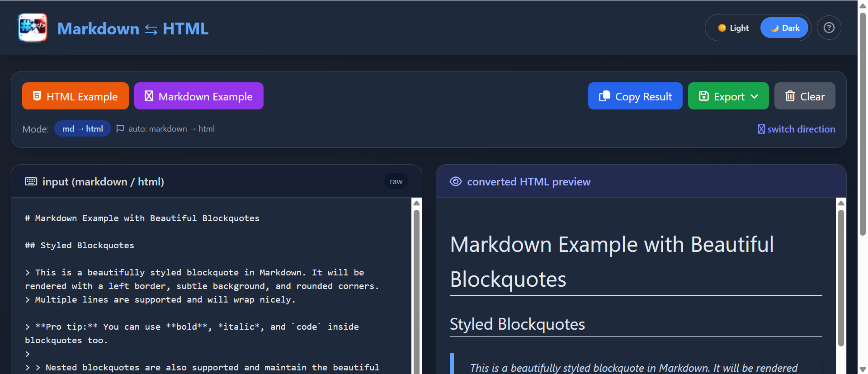Click the raw badge in input header
868x374 pixels.
coord(396,181)
